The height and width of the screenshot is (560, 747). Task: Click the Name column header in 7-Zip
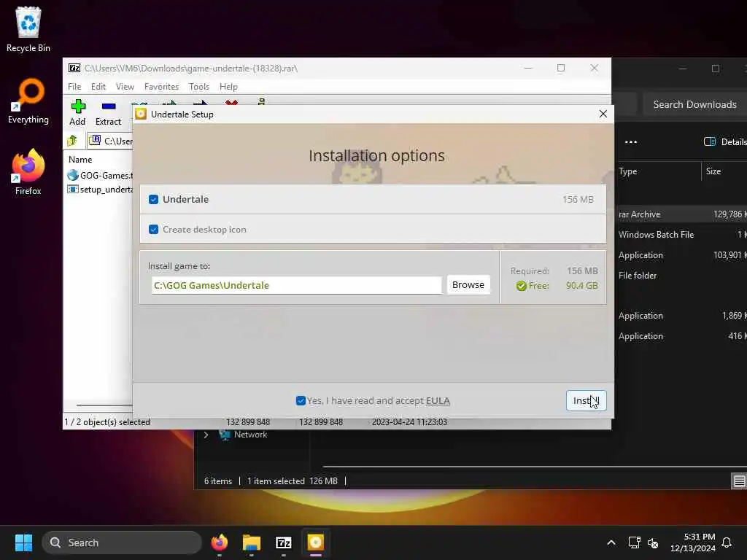pos(80,160)
